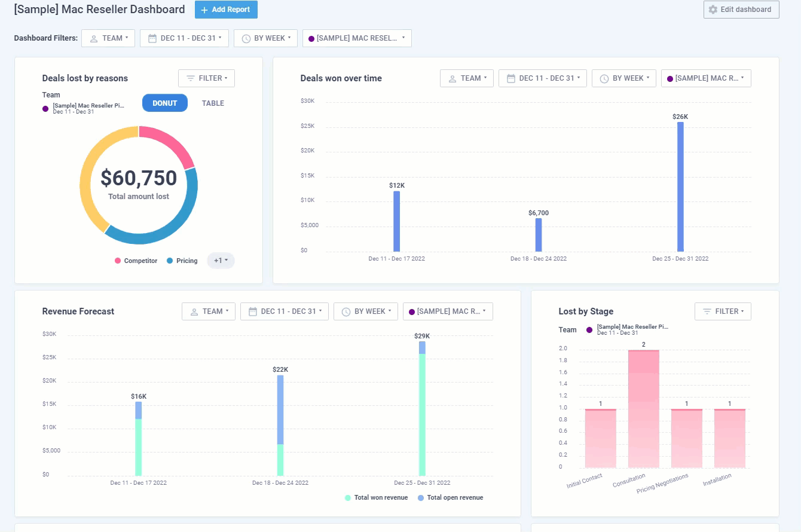Click the $26K bar in Deals won chart
Screen dimensions: 801x532
[680, 186]
